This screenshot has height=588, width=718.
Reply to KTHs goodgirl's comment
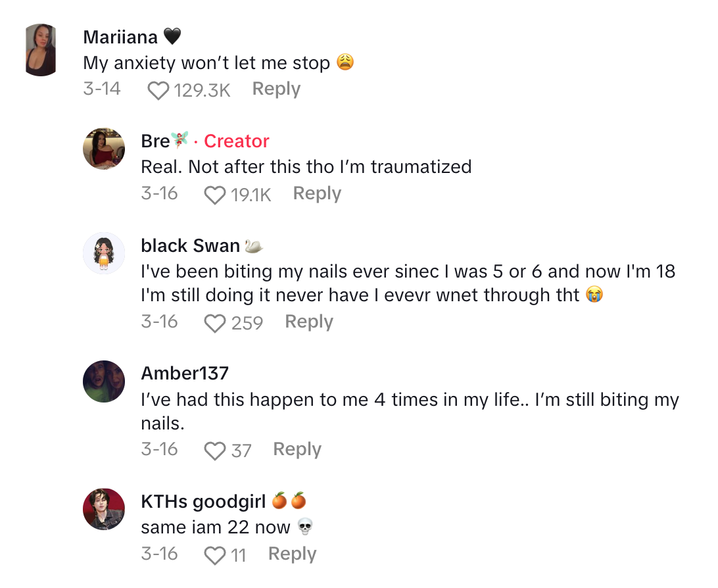(x=292, y=554)
